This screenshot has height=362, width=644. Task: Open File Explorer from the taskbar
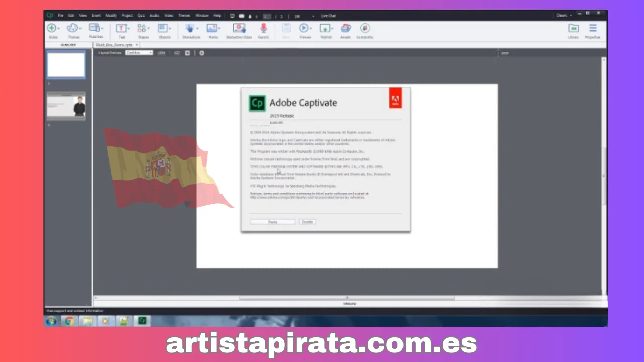tap(88, 321)
